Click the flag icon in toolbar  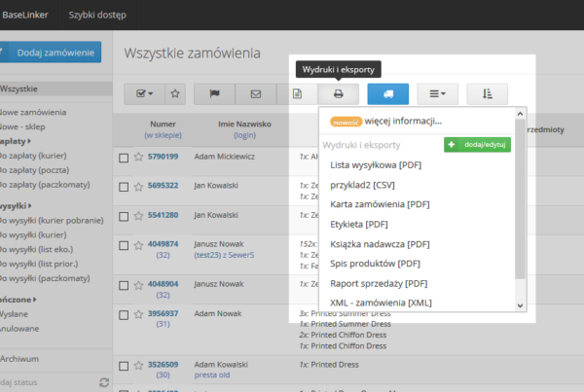pos(214,94)
